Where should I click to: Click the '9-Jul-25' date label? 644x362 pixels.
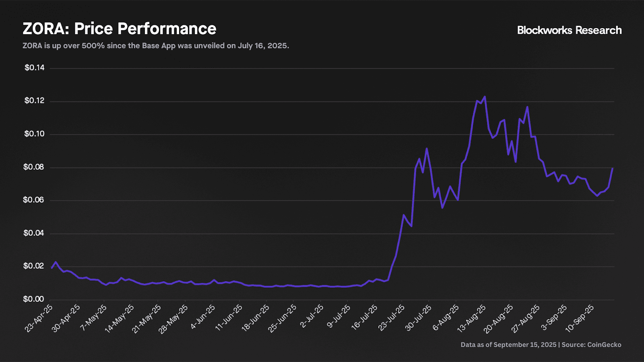tap(339, 316)
